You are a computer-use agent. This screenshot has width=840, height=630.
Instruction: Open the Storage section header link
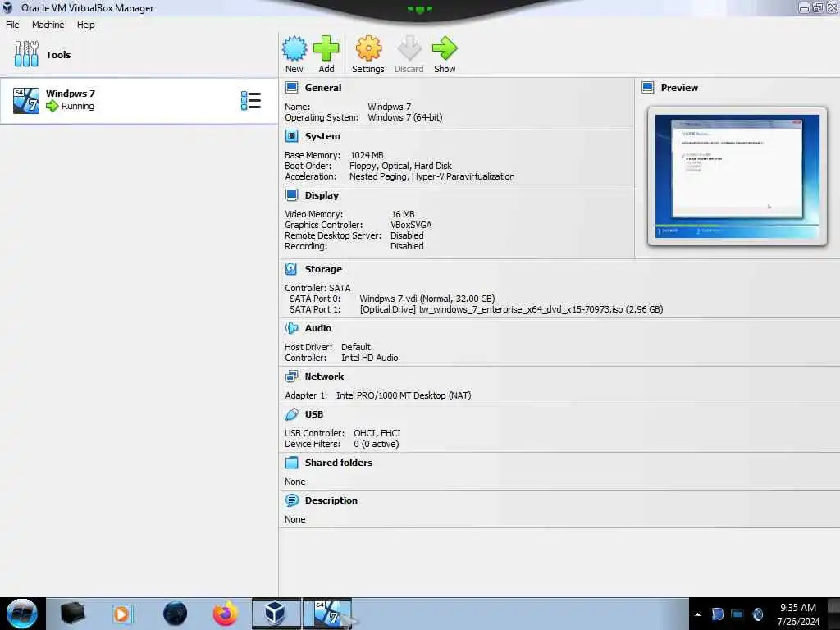coord(323,269)
